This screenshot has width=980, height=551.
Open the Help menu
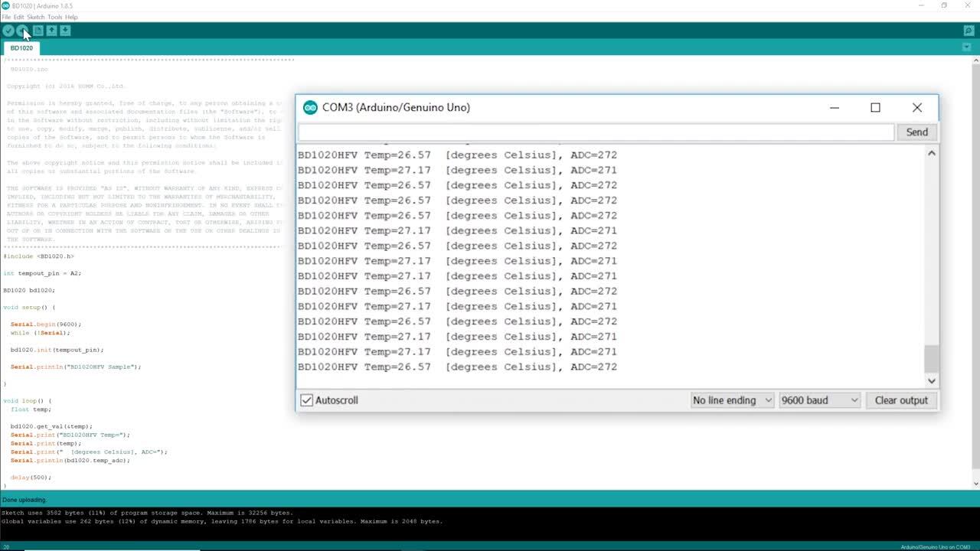[71, 17]
